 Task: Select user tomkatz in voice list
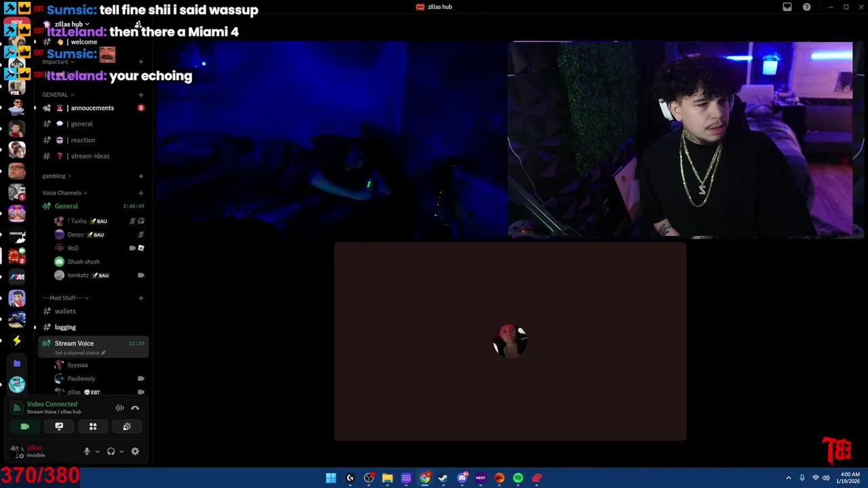click(99, 275)
